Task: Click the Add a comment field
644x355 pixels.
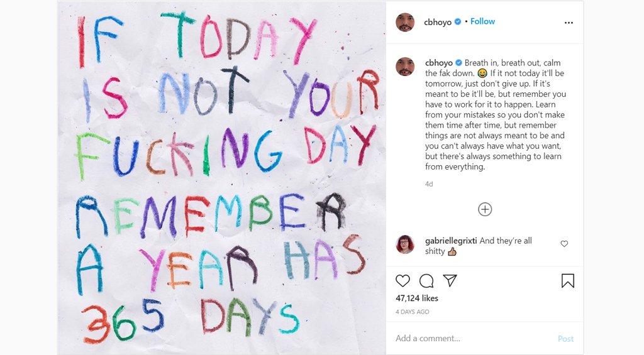Action: coord(472,339)
